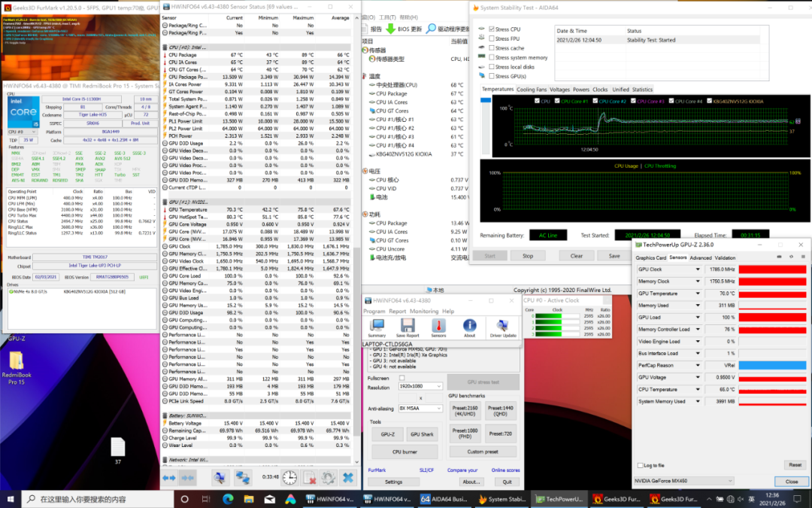The width and height of the screenshot is (812, 508).
Task: Toggle the Stress GPU(s) checkbox
Action: 492,76
